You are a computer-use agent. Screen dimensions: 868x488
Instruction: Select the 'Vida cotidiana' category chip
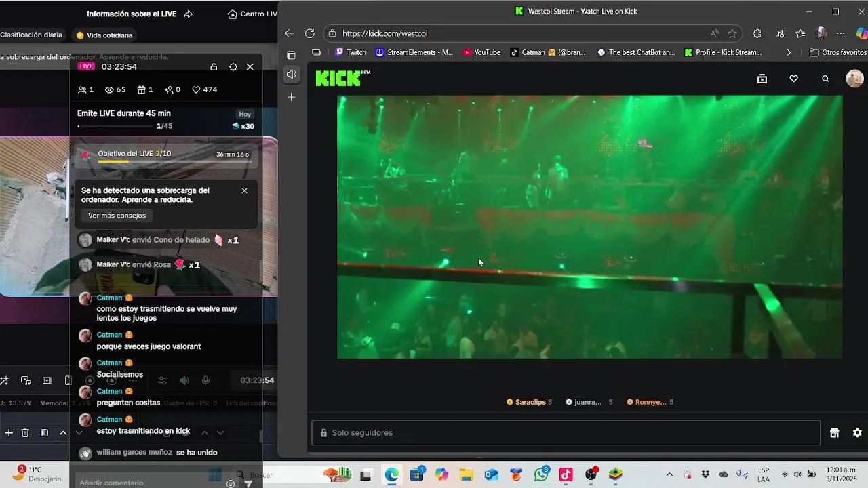pos(104,35)
